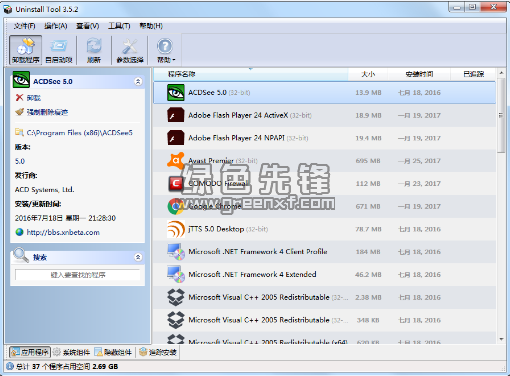Click the Google Chrome icon in list
510x376 pixels.
click(x=176, y=206)
